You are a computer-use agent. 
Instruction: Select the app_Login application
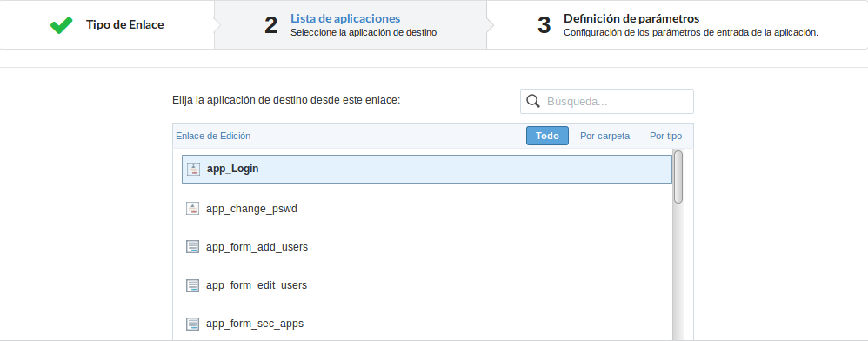(x=427, y=169)
